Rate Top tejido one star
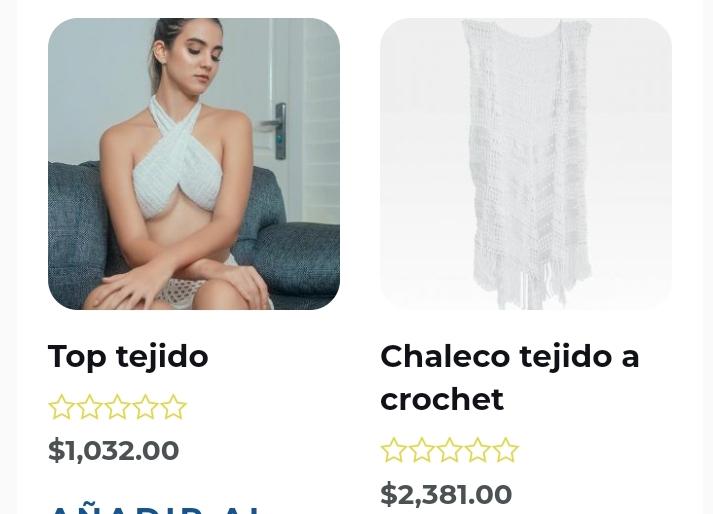713x514 pixels. coord(61,407)
